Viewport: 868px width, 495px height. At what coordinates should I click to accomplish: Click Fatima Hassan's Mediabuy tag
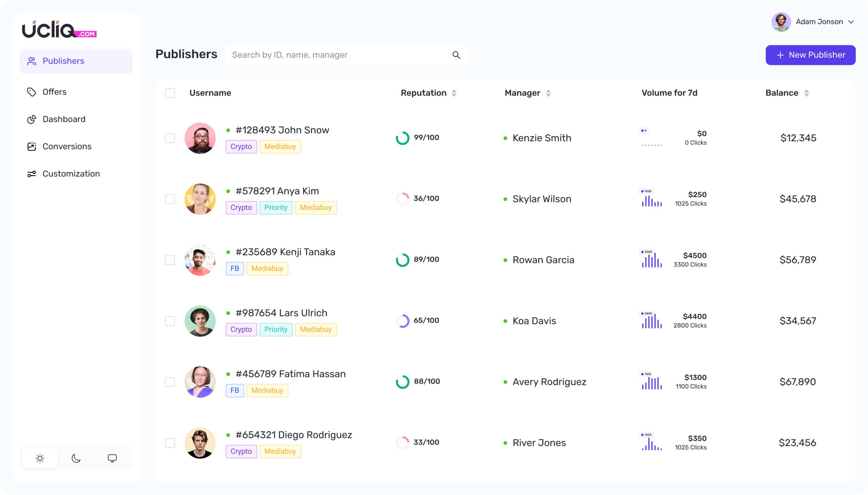[267, 390]
